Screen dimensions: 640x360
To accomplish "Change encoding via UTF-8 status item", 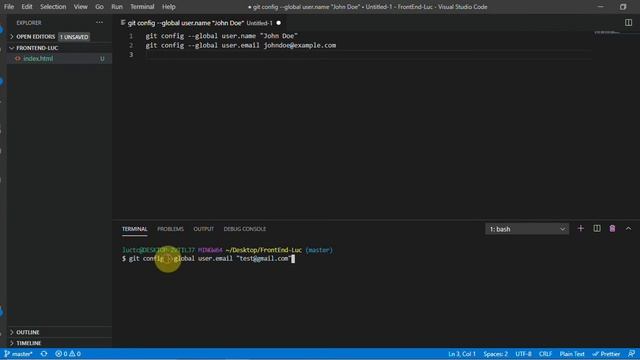I will click(x=523, y=354).
